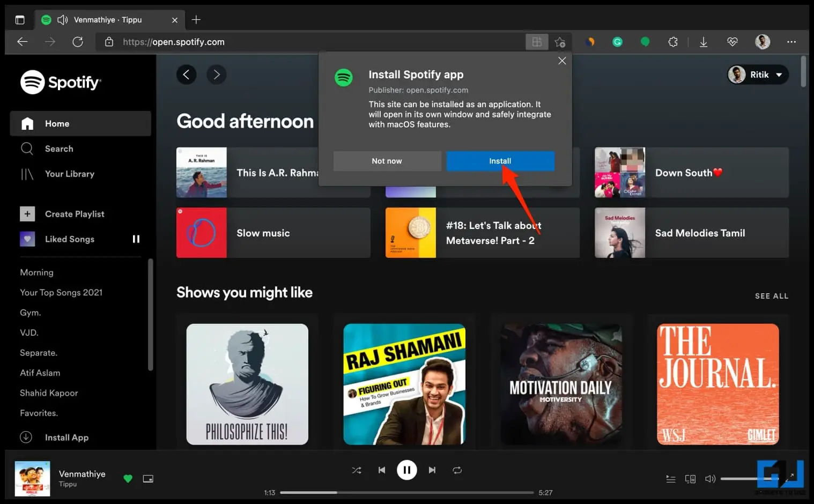This screenshot has height=504, width=814.
Task: Open the Raj Shamani Figuring Out show
Action: 404,384
